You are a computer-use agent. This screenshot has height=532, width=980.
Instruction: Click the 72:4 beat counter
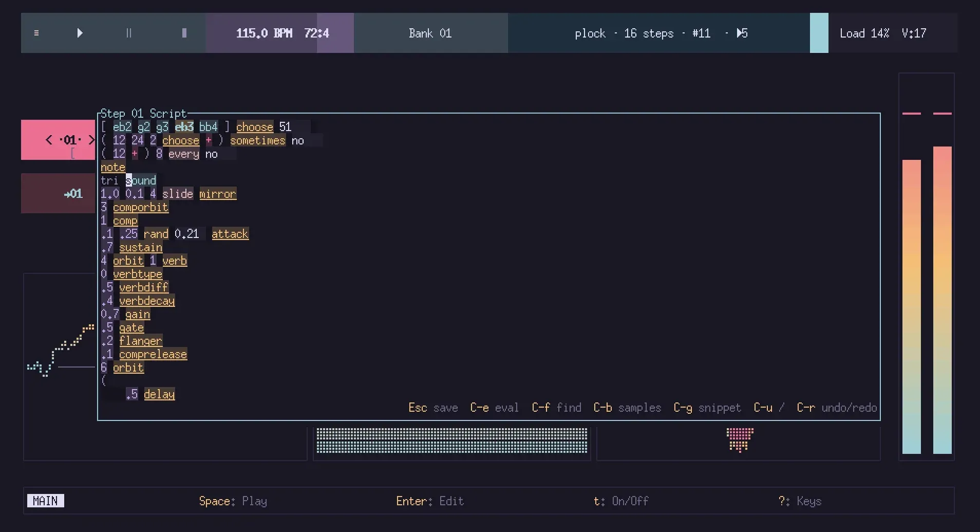pyautogui.click(x=316, y=33)
